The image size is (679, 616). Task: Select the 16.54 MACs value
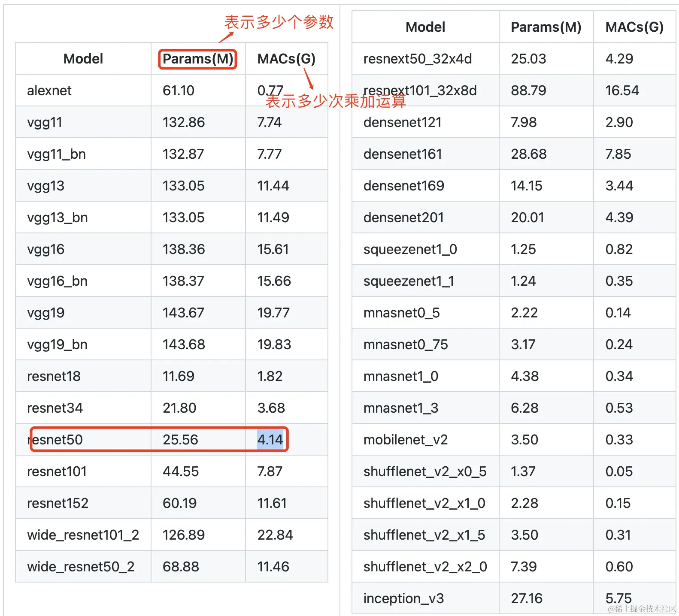point(622,91)
